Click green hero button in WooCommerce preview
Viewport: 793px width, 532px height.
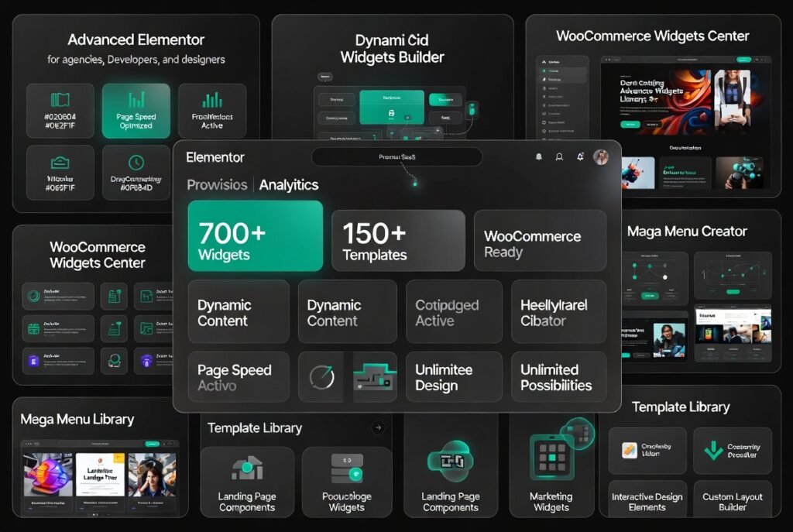coord(630,124)
